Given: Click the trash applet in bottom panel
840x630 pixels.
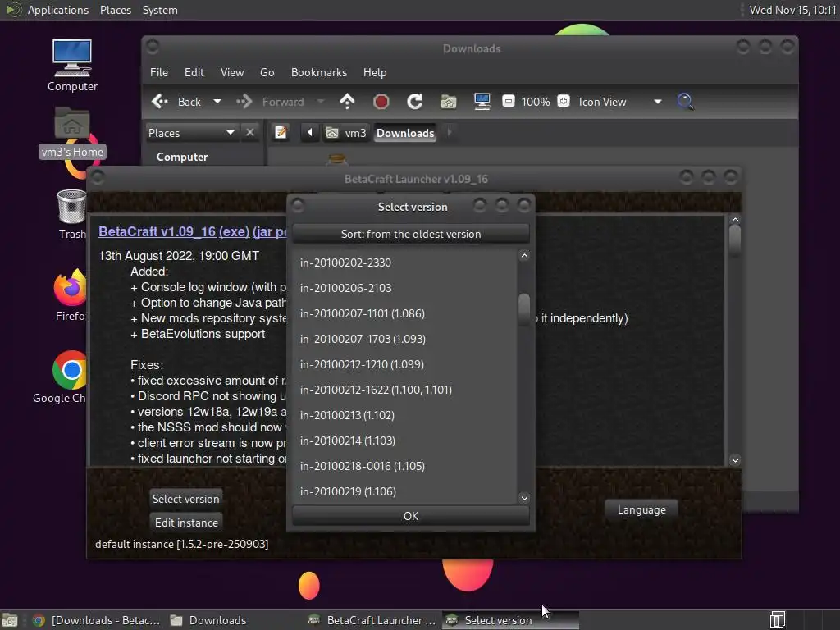Looking at the screenshot, I should pyautogui.click(x=778, y=620).
